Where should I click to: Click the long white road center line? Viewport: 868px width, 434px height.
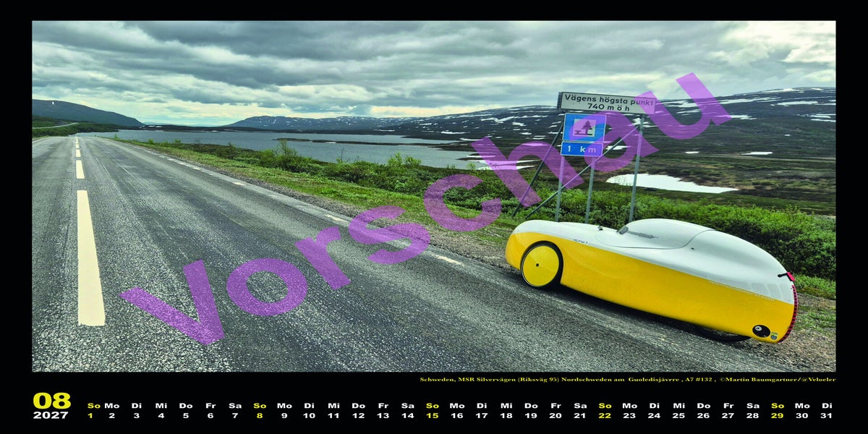[90, 258]
